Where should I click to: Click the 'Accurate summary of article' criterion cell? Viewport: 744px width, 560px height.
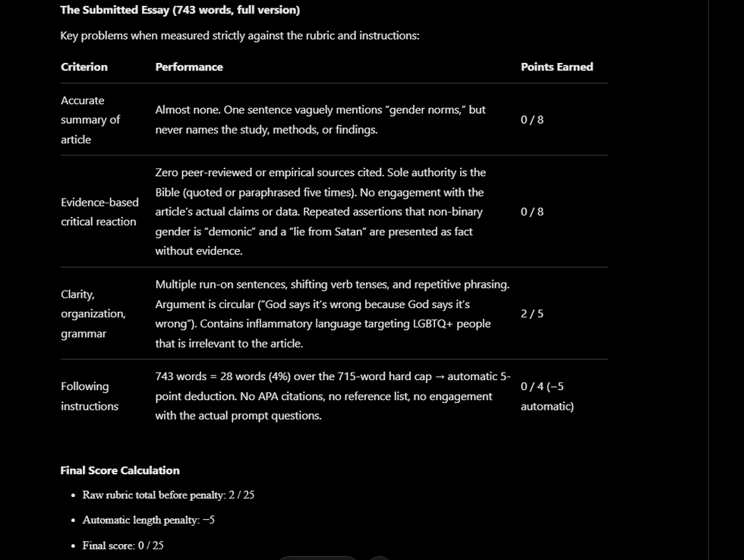[x=90, y=120]
